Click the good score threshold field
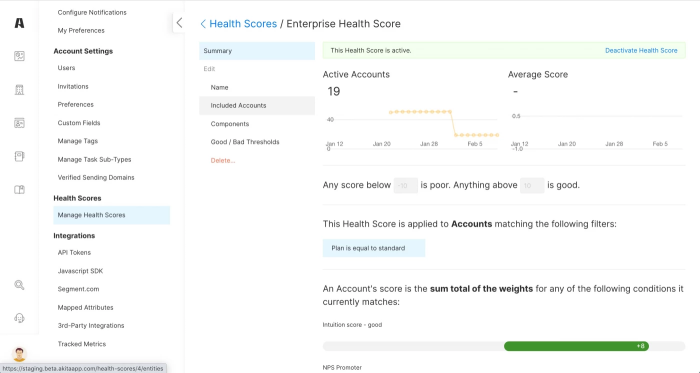700x373 pixels. click(x=532, y=185)
